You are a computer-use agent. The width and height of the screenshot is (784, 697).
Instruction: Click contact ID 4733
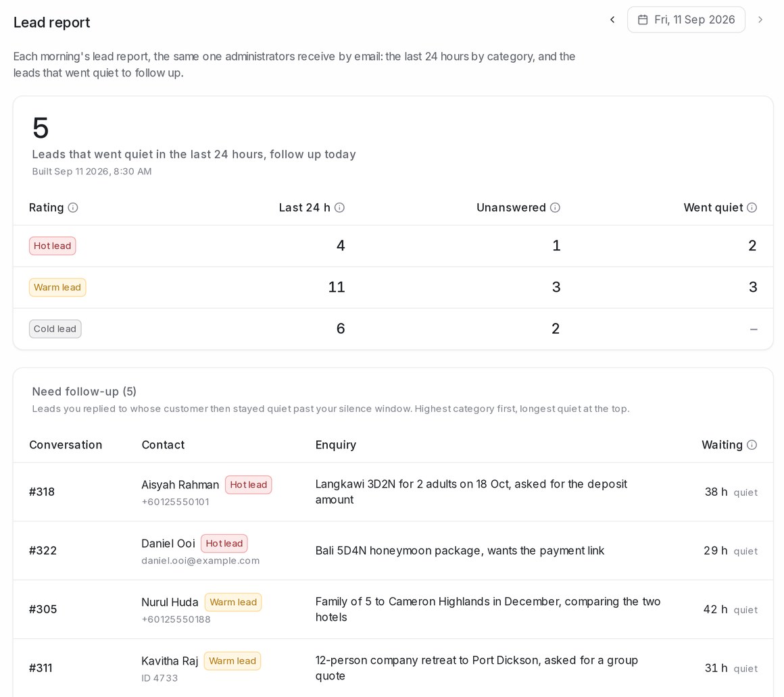click(160, 678)
